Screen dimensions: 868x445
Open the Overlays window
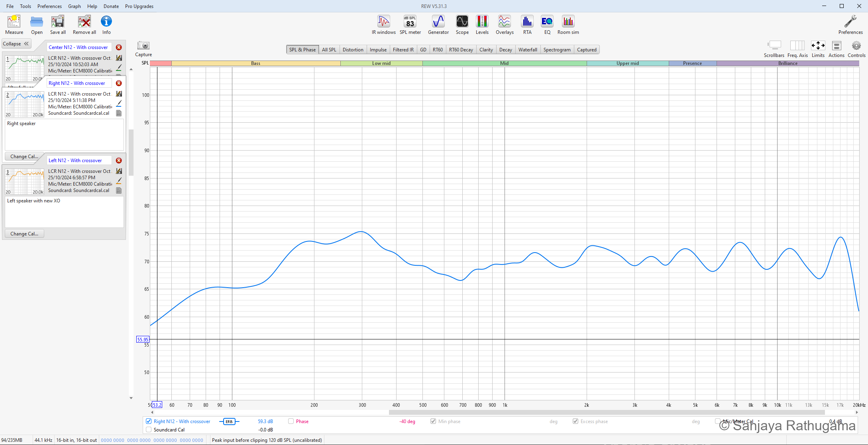pos(505,25)
